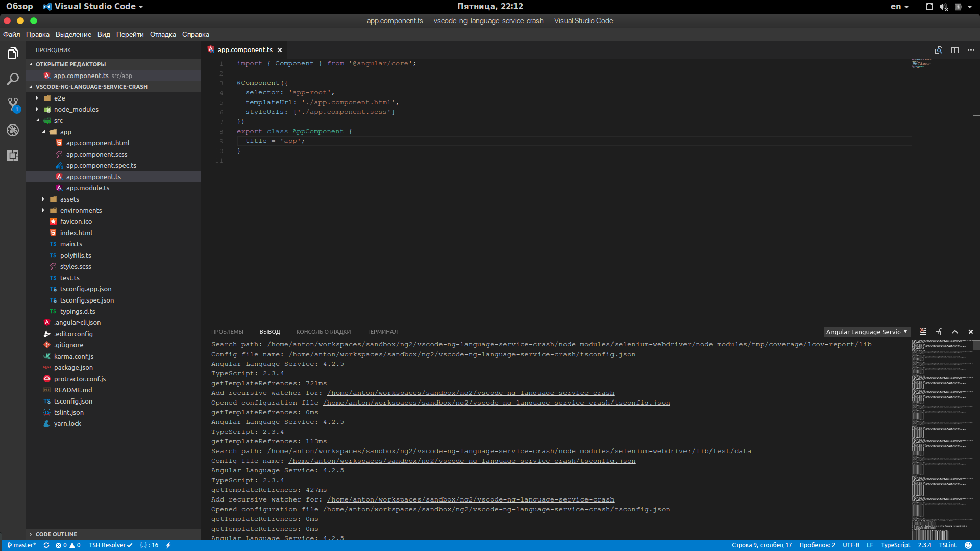Click the lightning bolt status icon
980x551 pixels.
168,545
